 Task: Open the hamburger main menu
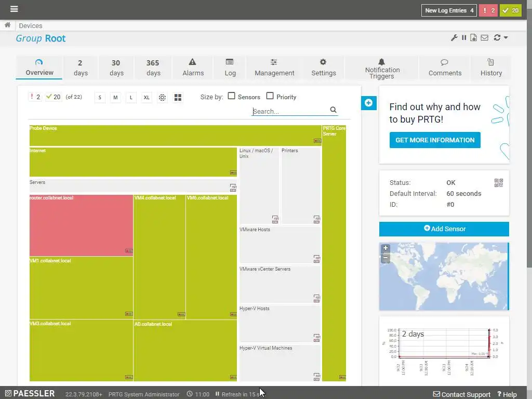coord(14,9)
